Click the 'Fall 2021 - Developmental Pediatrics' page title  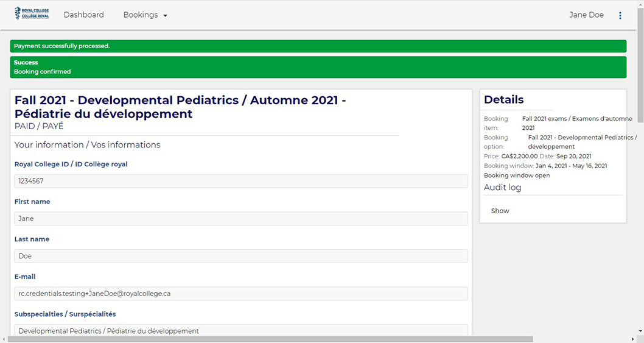point(180,107)
